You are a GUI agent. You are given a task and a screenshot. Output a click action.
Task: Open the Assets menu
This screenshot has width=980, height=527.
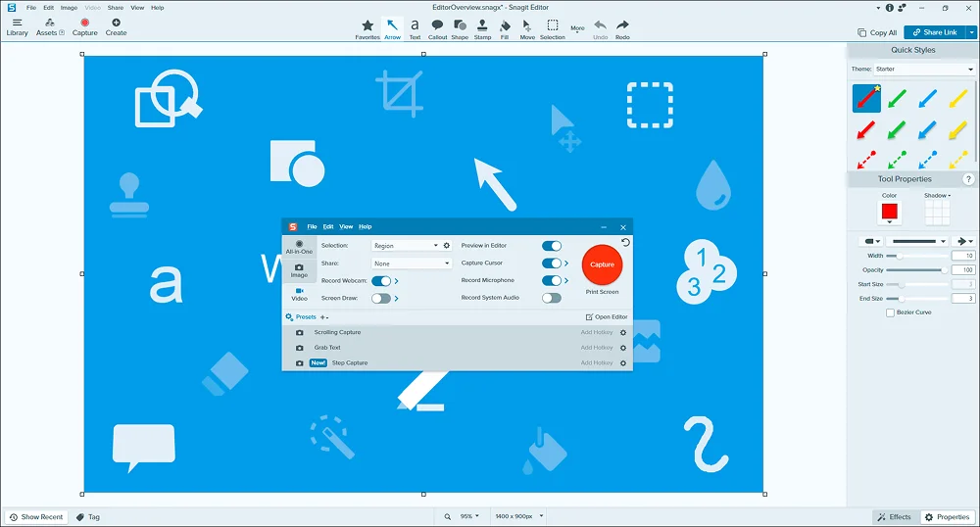point(50,27)
